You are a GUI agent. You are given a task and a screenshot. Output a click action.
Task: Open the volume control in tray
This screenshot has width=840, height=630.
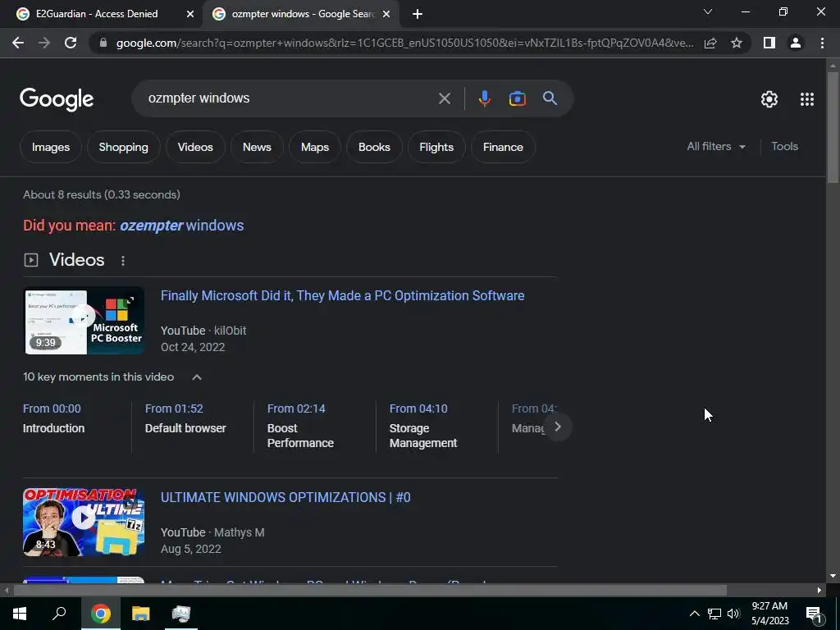(x=733, y=614)
